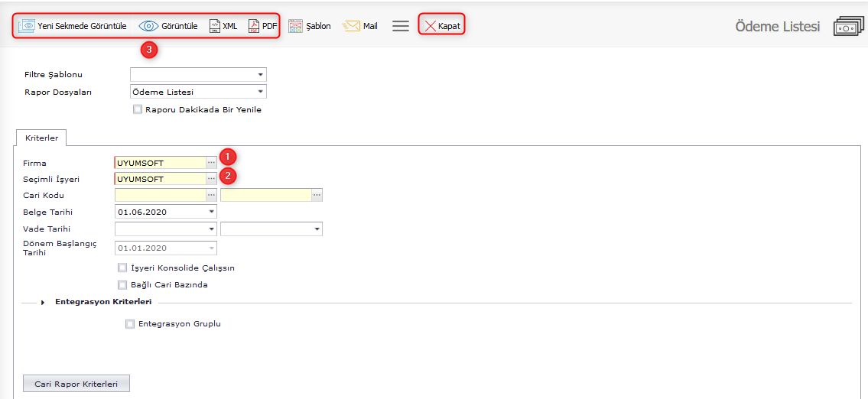This screenshot has height=399, width=868.
Task: Click the Yeni Sekmede Görüntüle toolbar icon
Action: point(28,26)
